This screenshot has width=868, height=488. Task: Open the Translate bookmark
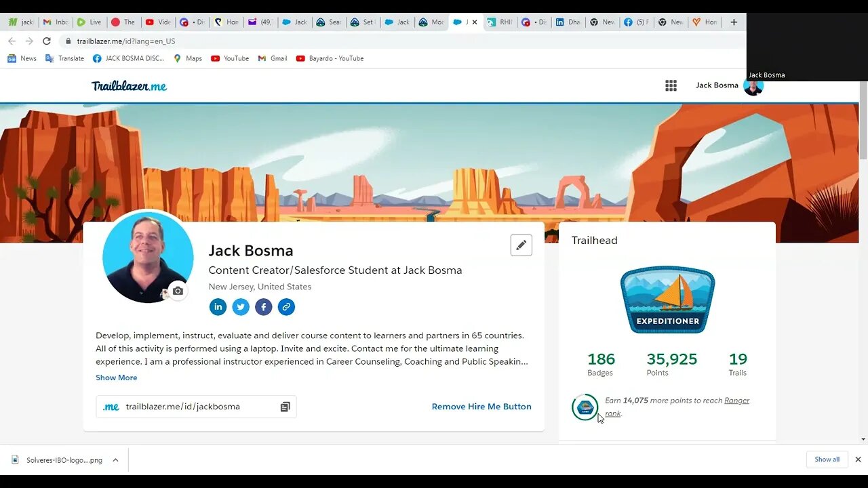(64, 58)
